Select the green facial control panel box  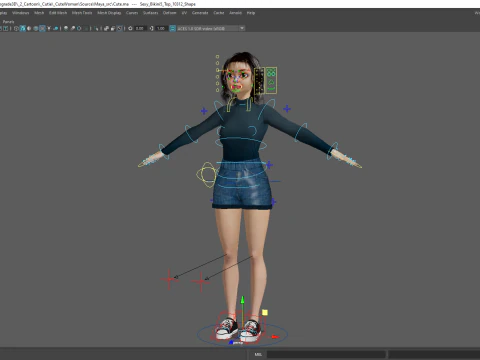pyautogui.click(x=271, y=80)
